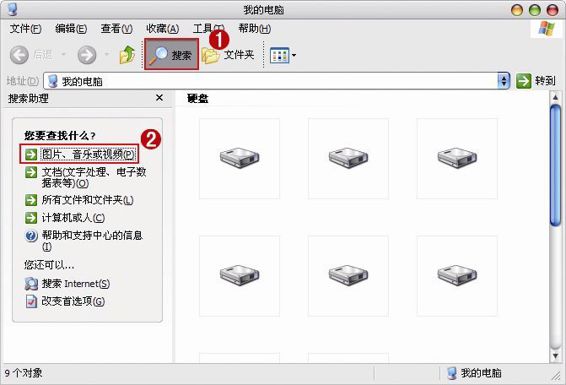Click the 搜索 Internet globe icon

pyautogui.click(x=31, y=284)
